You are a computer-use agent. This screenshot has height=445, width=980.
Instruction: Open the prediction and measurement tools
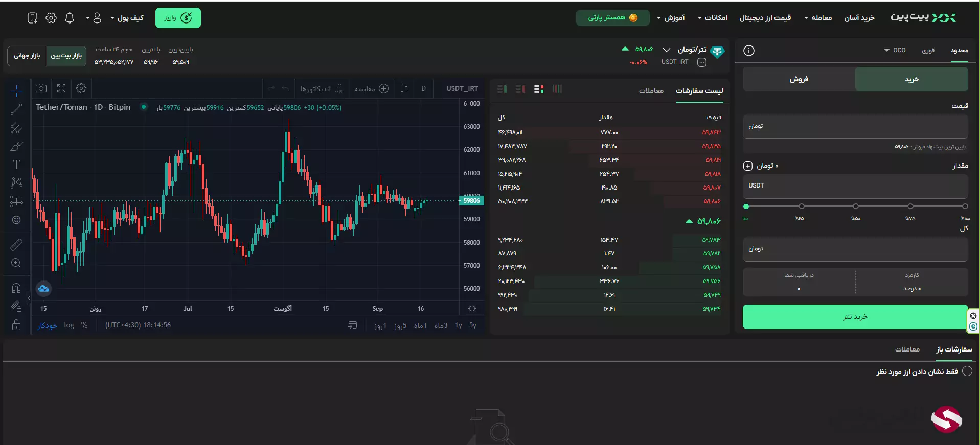tap(16, 201)
